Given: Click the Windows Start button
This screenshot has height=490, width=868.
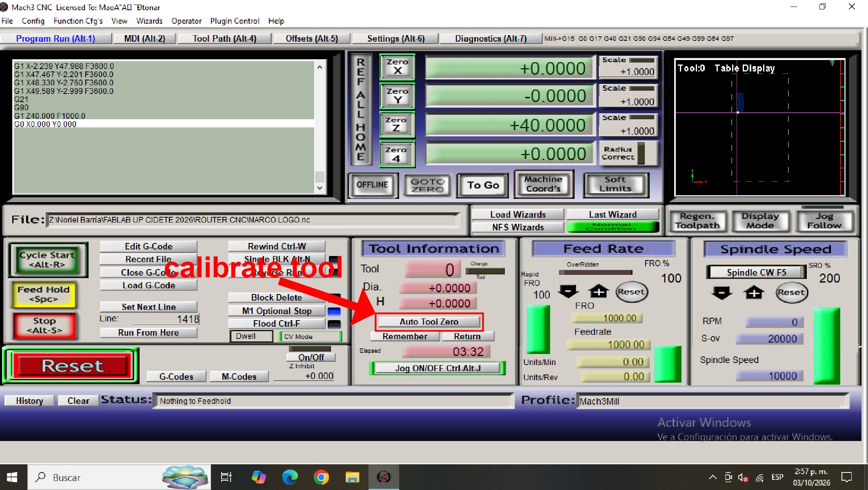Looking at the screenshot, I should 12,477.
